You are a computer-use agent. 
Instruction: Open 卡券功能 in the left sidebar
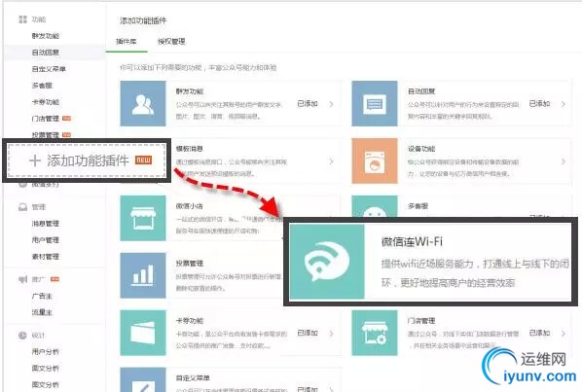pyautogui.click(x=46, y=101)
